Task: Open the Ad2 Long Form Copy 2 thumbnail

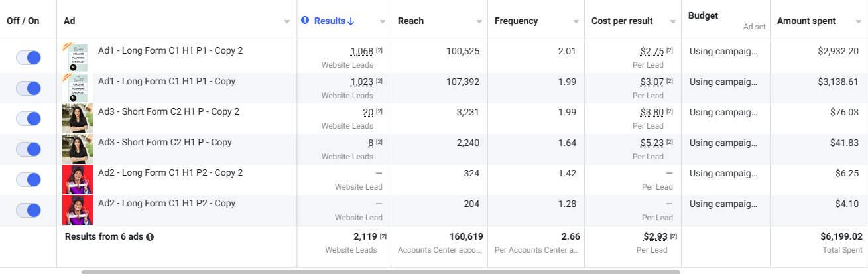Action: pos(78,180)
